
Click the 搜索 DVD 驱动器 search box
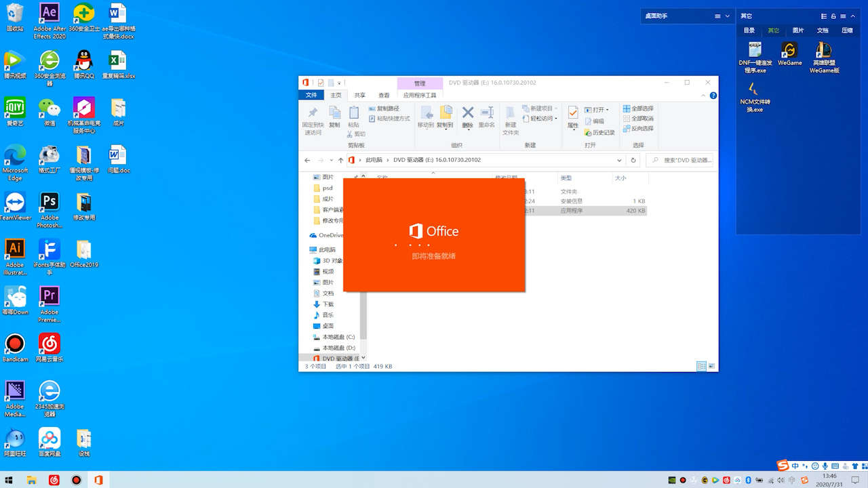[680, 161]
